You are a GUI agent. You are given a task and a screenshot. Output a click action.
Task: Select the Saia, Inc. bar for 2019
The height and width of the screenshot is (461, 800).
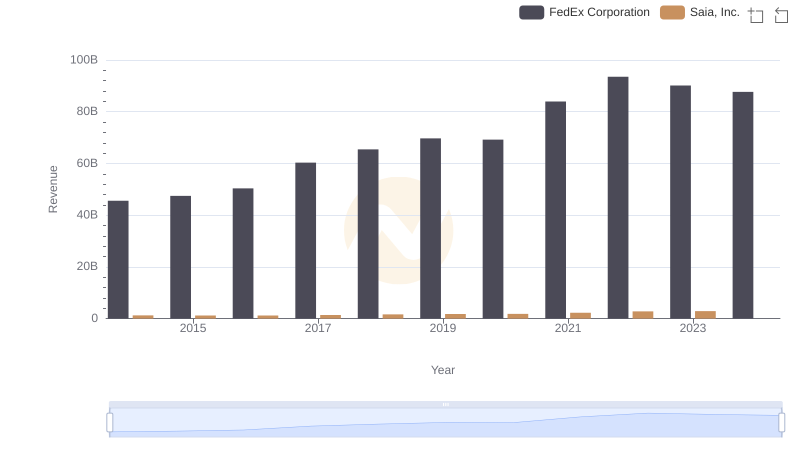456,316
